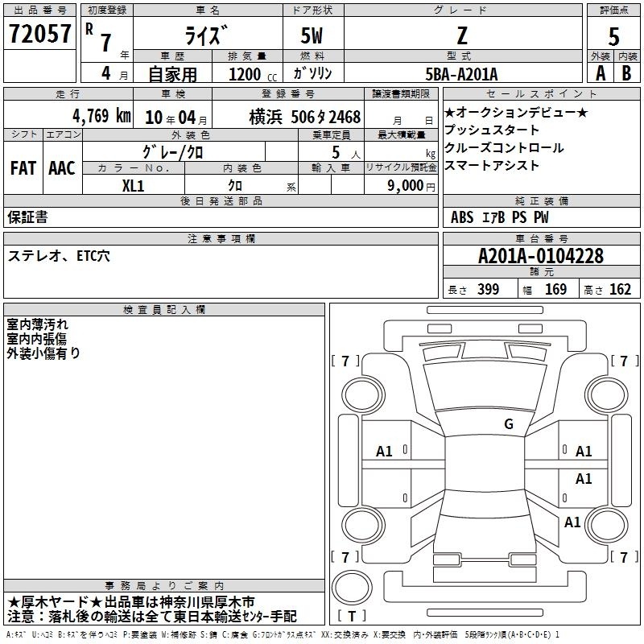
Task: Click the mileage value 4,769 km
Action: tap(101, 115)
